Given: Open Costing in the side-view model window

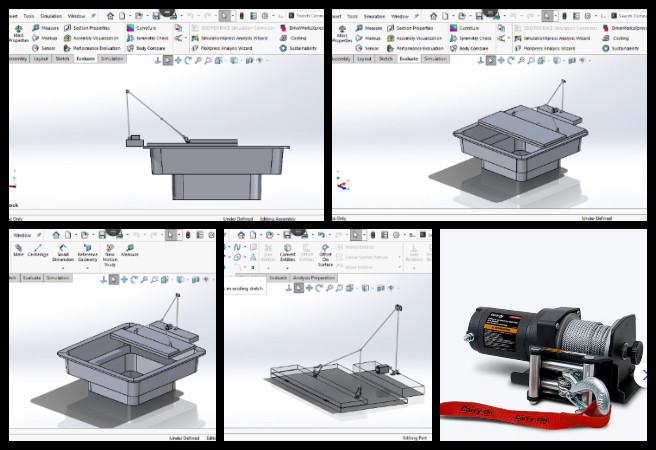Looking at the screenshot, I should click(293, 38).
